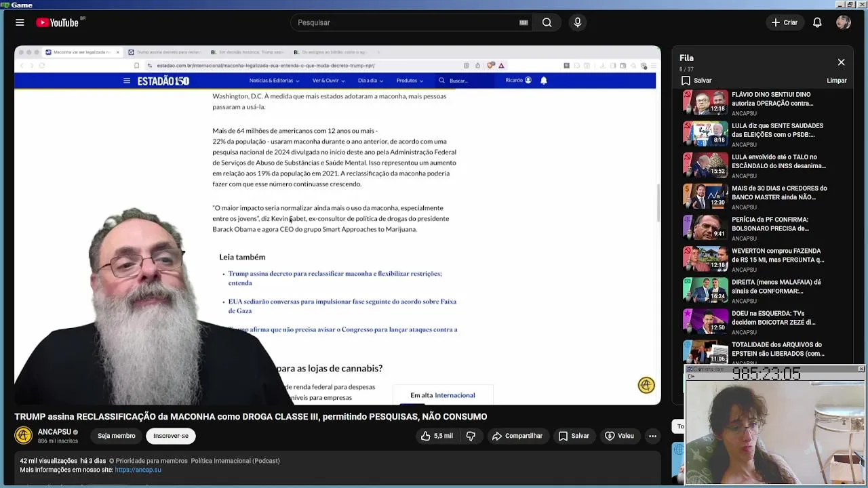Screen dimensions: 868x488
Task: Open more actions three-dot menu
Action: [652, 436]
